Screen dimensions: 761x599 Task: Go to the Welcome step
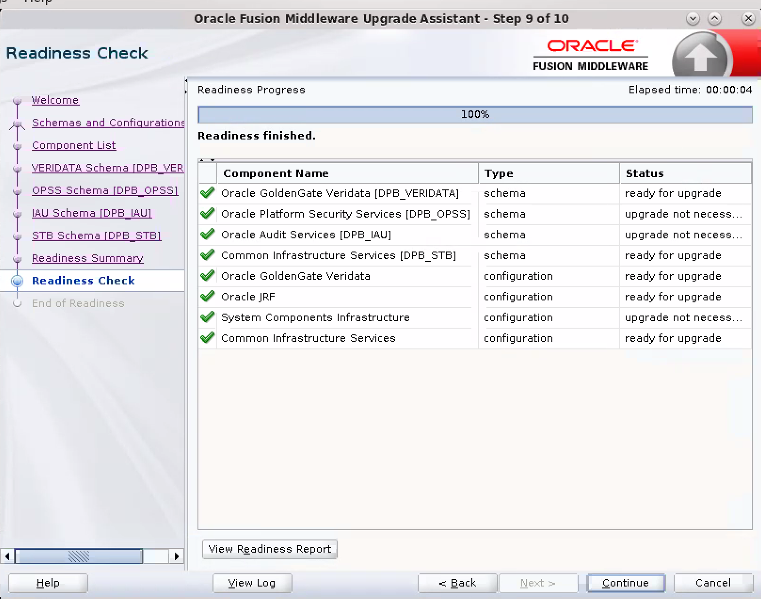coord(55,100)
